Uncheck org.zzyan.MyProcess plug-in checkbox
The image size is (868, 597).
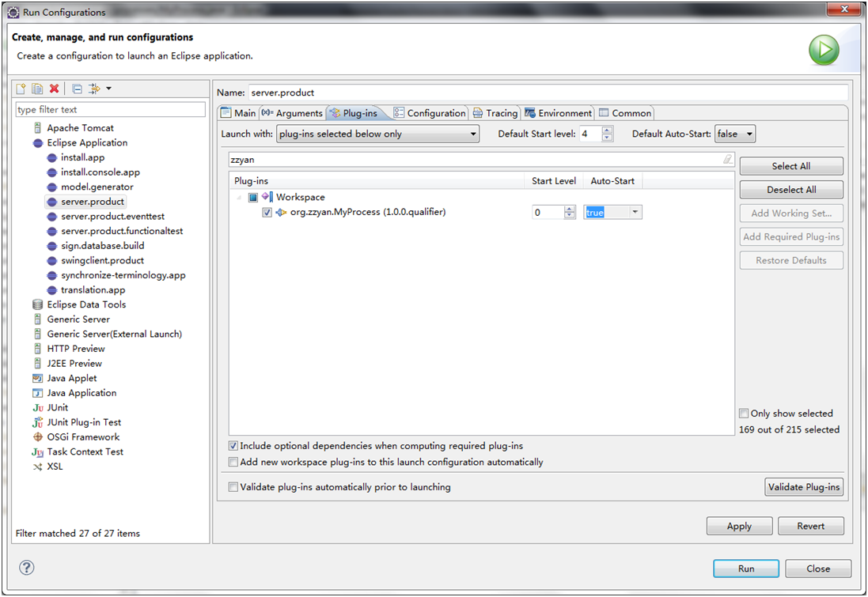tap(267, 213)
